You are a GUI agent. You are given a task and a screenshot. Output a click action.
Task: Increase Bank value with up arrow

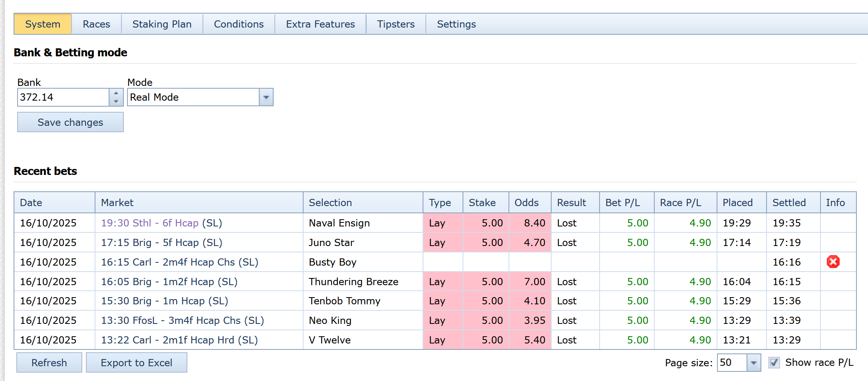click(116, 93)
